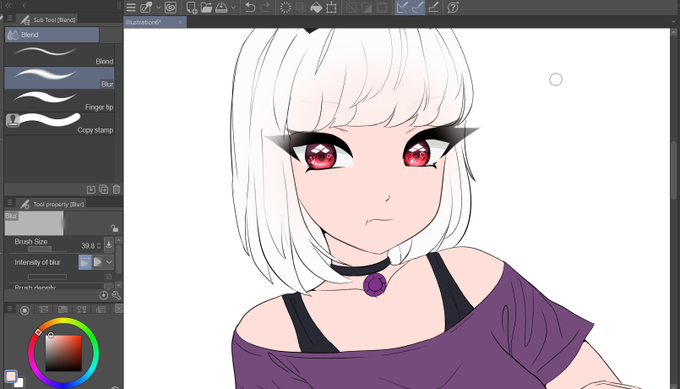Choose the Blur brush sub tool
Screen dimensions: 680x389
[59, 78]
